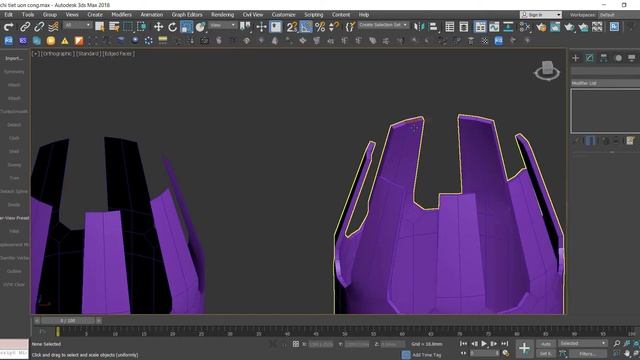This screenshot has width=640, height=360.
Task: Click the Select and Scale tool
Action: [x=187, y=27]
